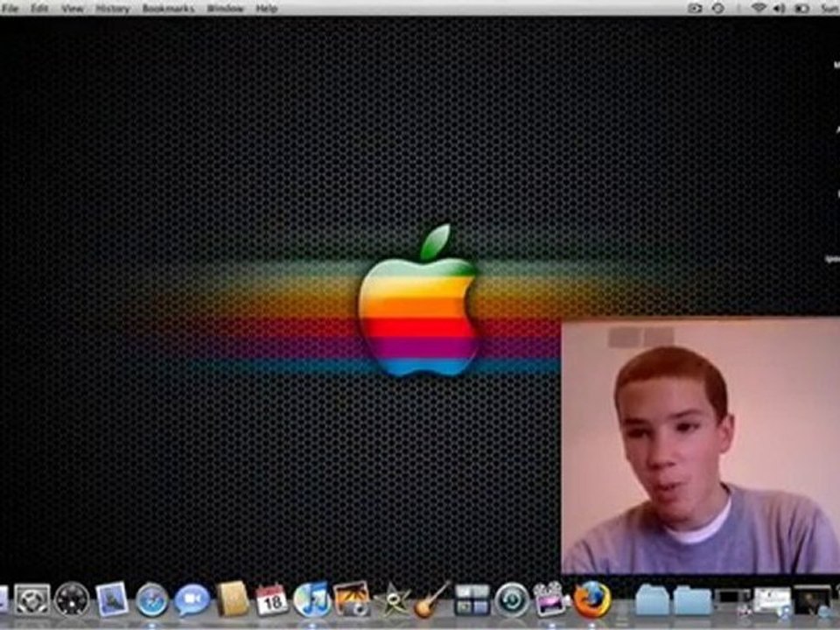
Task: Open the Window menu
Action: (225, 8)
